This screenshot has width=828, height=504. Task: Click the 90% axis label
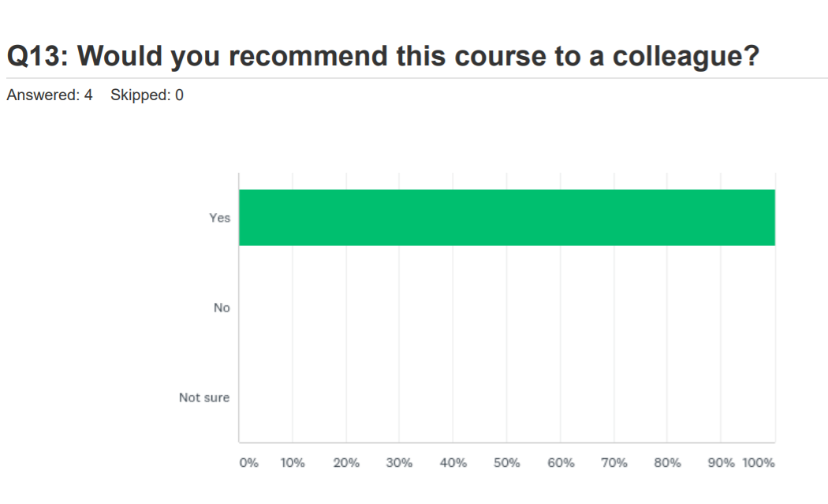[721, 463]
